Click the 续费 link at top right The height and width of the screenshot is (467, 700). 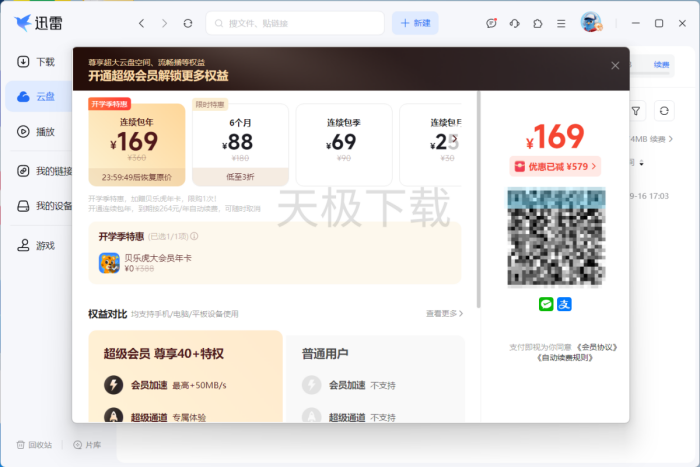pos(661,65)
